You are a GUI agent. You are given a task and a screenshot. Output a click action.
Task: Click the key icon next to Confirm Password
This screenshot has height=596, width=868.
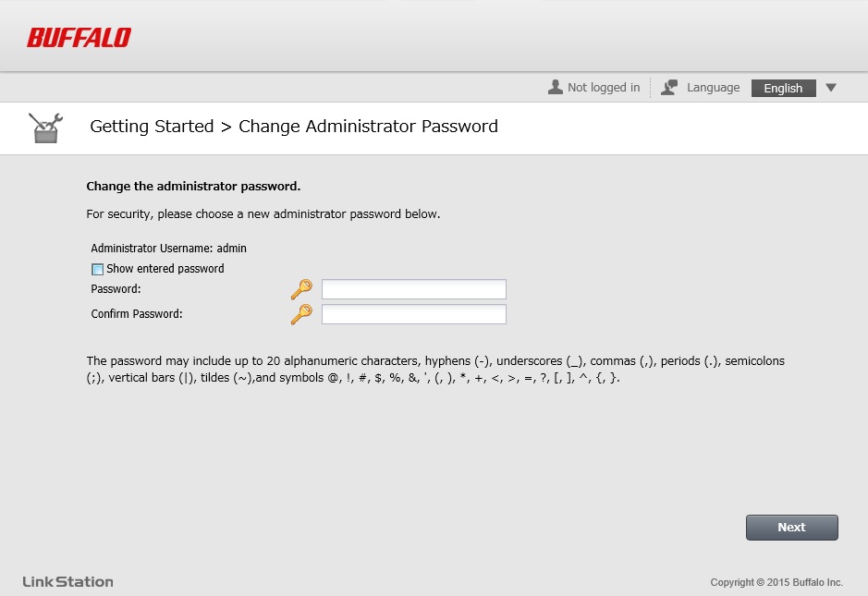(301, 314)
